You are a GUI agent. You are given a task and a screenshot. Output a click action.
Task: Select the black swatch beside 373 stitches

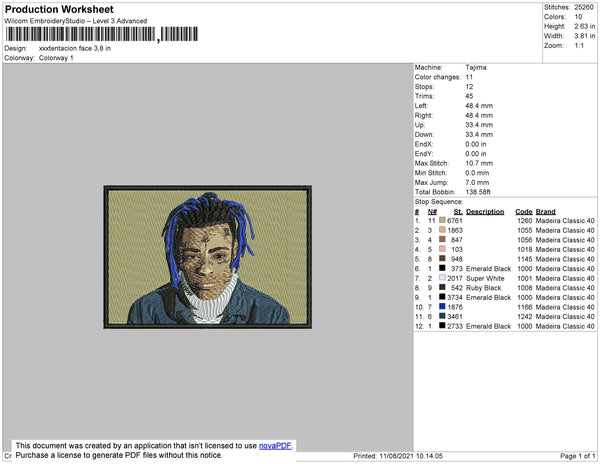(442, 268)
